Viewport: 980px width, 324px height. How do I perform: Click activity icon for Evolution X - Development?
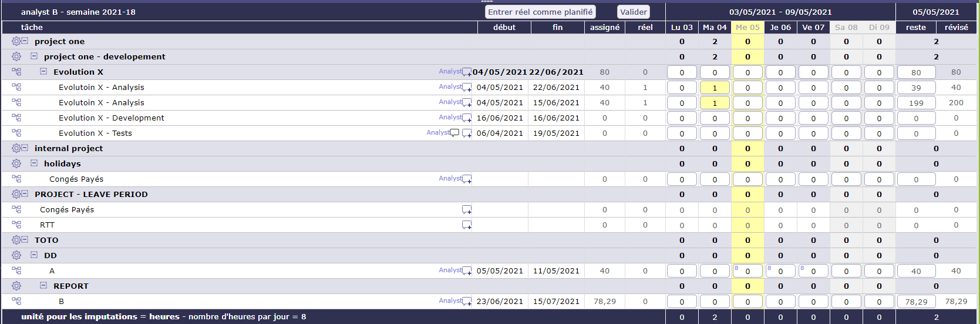pos(16,118)
